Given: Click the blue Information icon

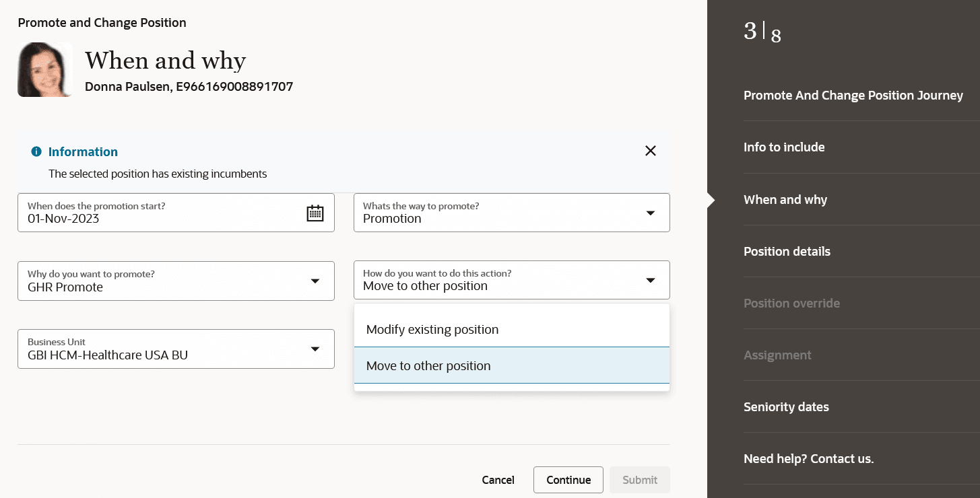Looking at the screenshot, I should [x=36, y=151].
